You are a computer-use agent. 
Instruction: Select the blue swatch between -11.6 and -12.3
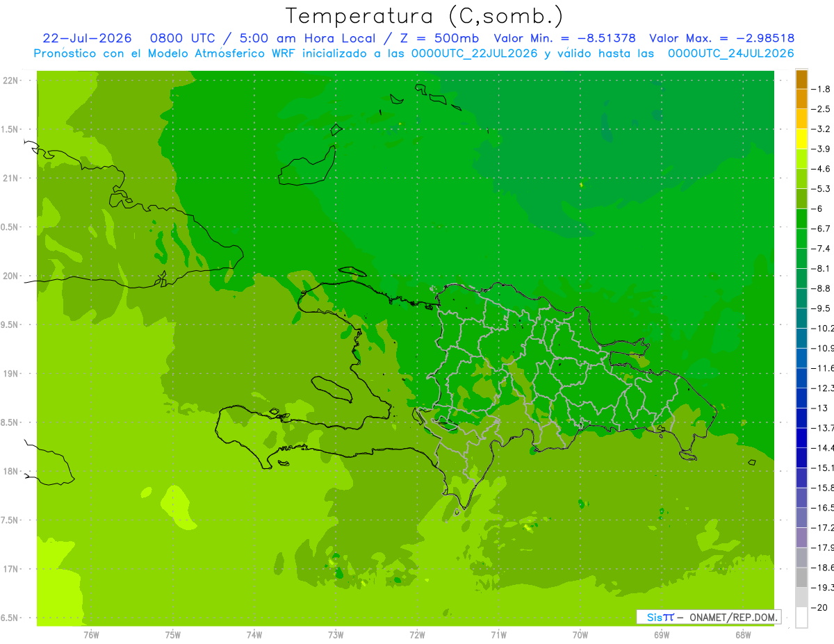pyautogui.click(x=801, y=377)
